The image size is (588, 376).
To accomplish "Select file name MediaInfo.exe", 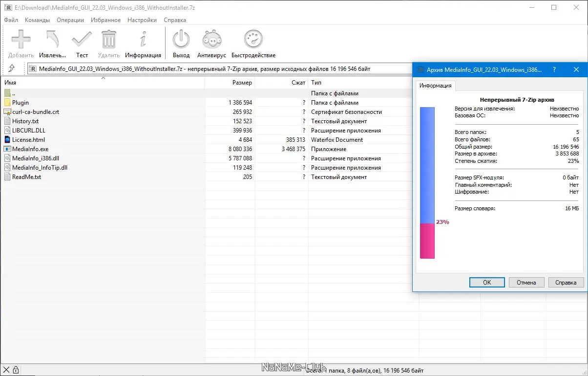I will (x=30, y=149).
